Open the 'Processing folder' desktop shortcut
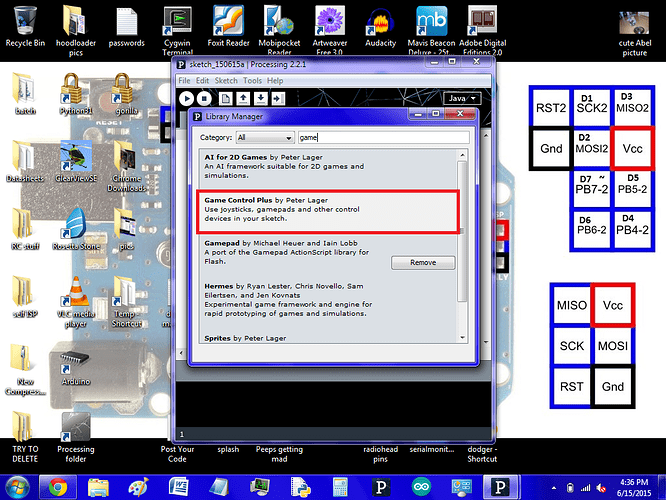666x500 pixels. tap(76, 438)
